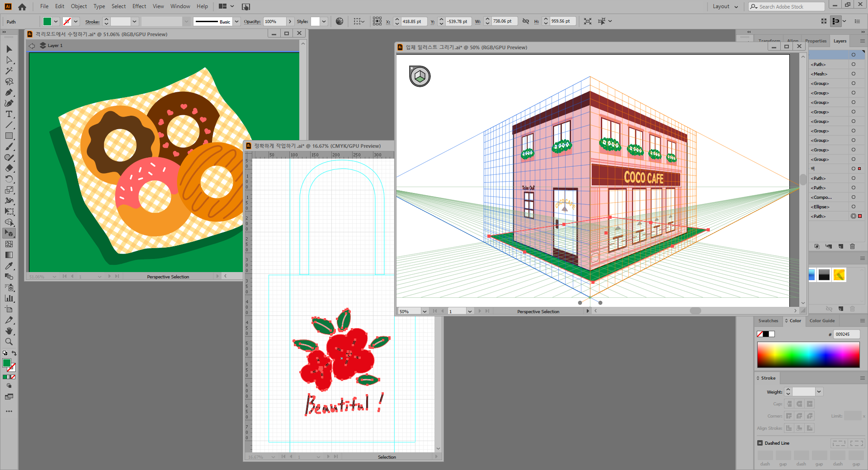
Task: Select the Hand tool
Action: pos(9,331)
